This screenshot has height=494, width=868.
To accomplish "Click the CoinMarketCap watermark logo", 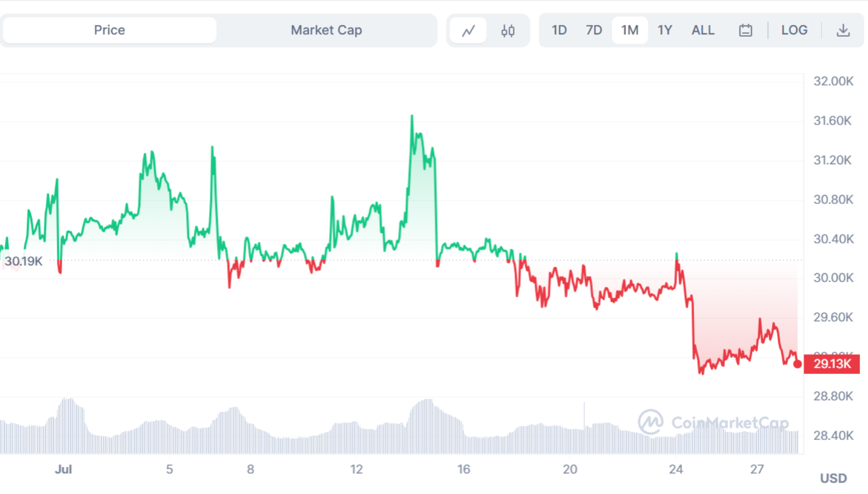I will point(651,422).
